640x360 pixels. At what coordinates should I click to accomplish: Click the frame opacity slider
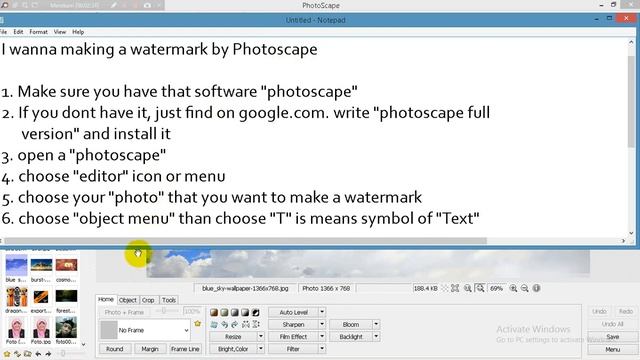165,311
